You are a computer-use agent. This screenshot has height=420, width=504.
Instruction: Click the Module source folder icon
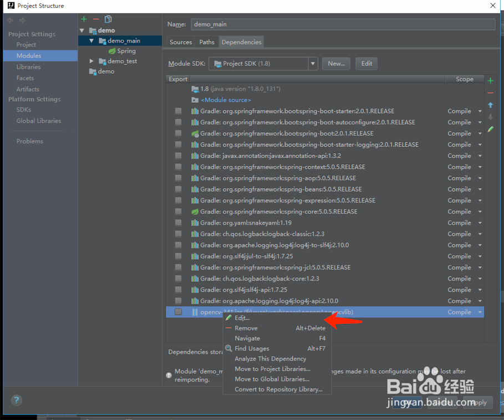click(195, 100)
